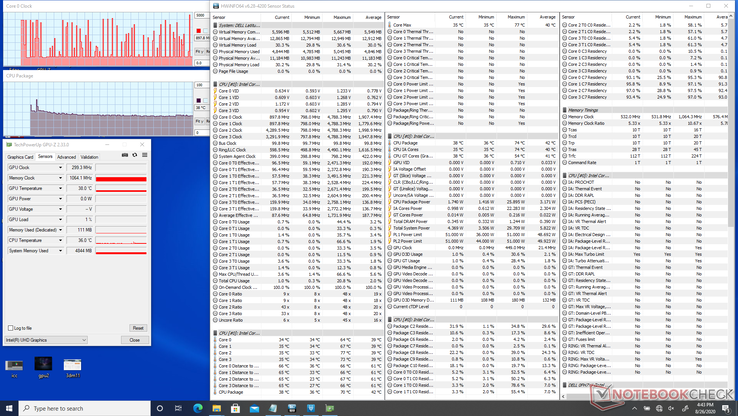This screenshot has width=738, height=416.
Task: Open the Windows Start menu
Action: click(9, 408)
